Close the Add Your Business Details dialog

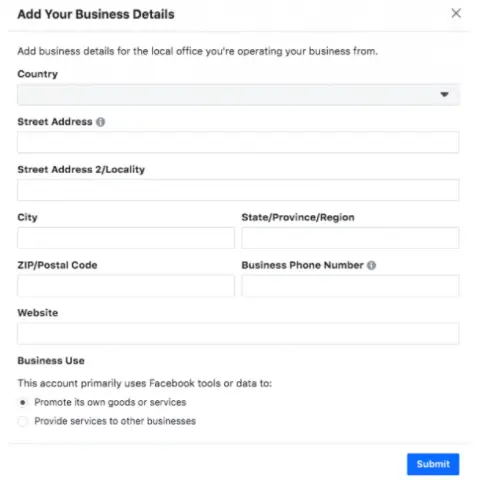(x=456, y=13)
